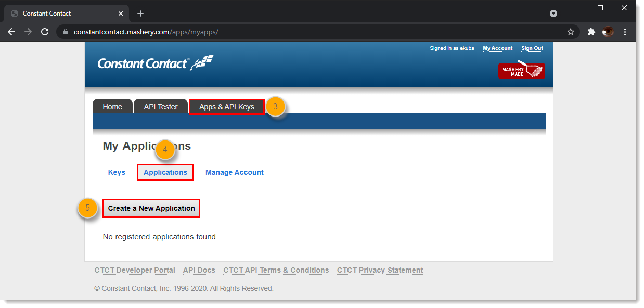Image resolution: width=644 pixels, height=308 pixels.
Task: Open the tab search dropdown arrow
Action: click(553, 14)
